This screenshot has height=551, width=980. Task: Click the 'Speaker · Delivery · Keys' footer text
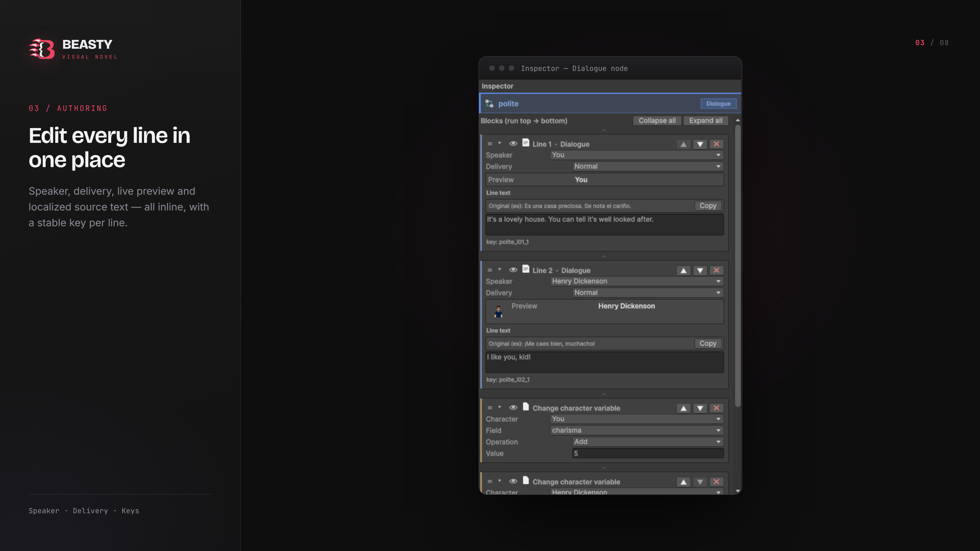pyautogui.click(x=84, y=511)
